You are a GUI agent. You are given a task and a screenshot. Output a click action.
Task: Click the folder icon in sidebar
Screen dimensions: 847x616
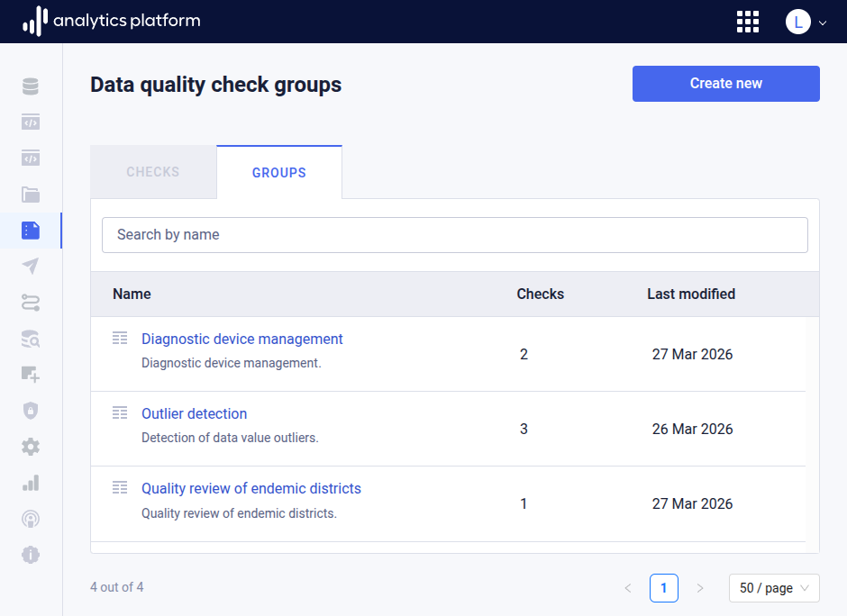pyautogui.click(x=30, y=195)
